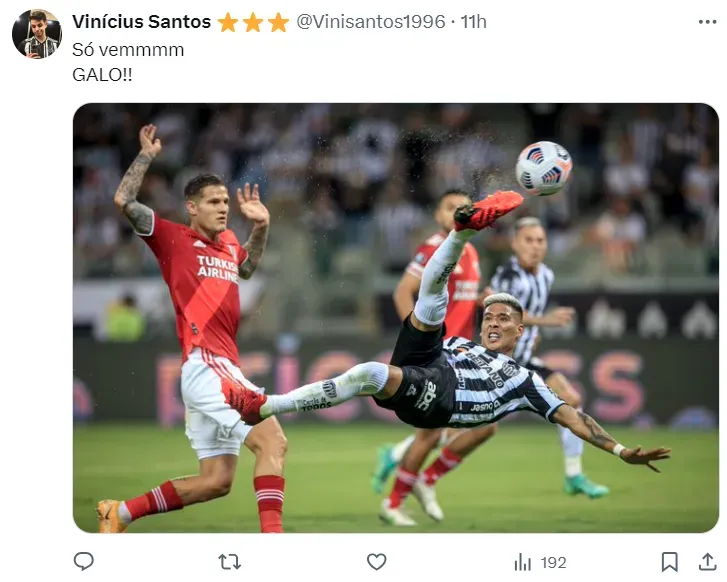Click the @Vinisantos1996 handle
Screen dimensions: 727x582
370,22
